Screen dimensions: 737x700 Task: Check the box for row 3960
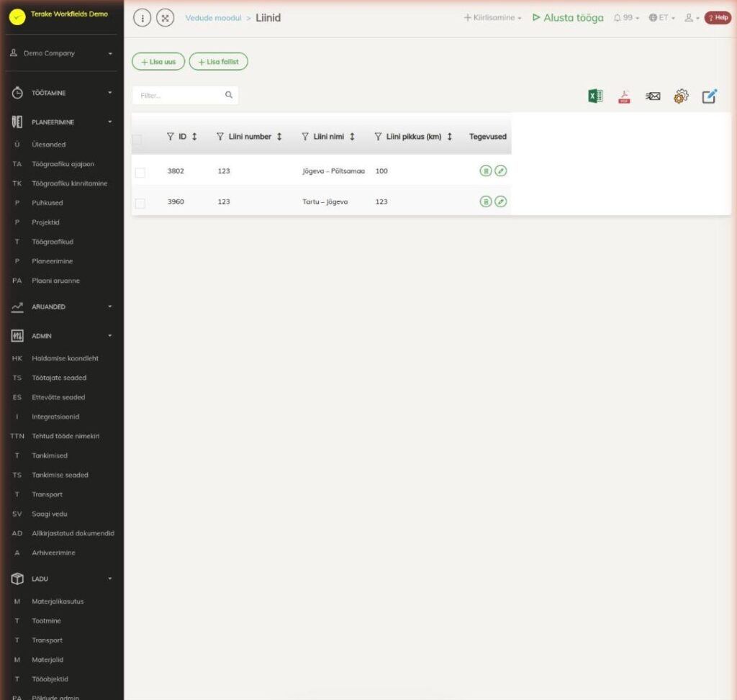(x=140, y=203)
